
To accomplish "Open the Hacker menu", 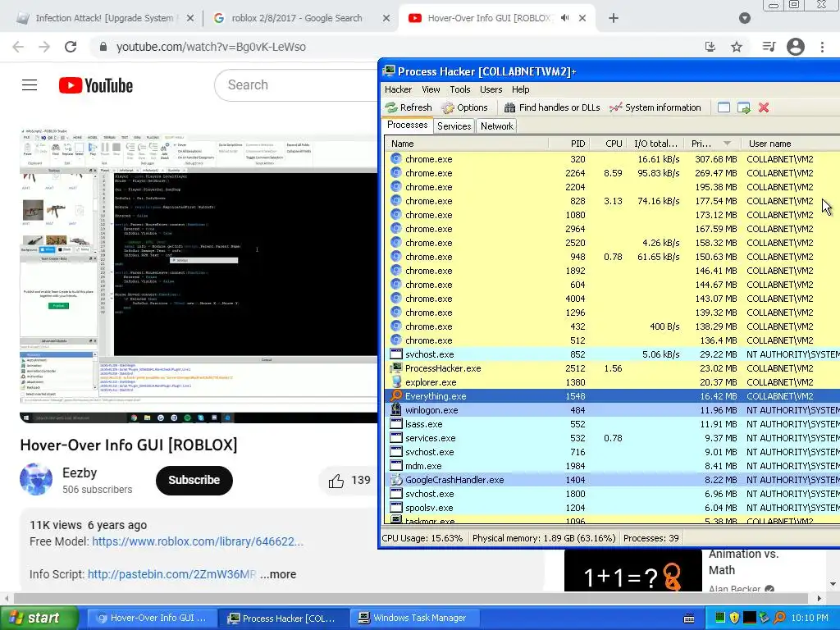I will coord(398,89).
